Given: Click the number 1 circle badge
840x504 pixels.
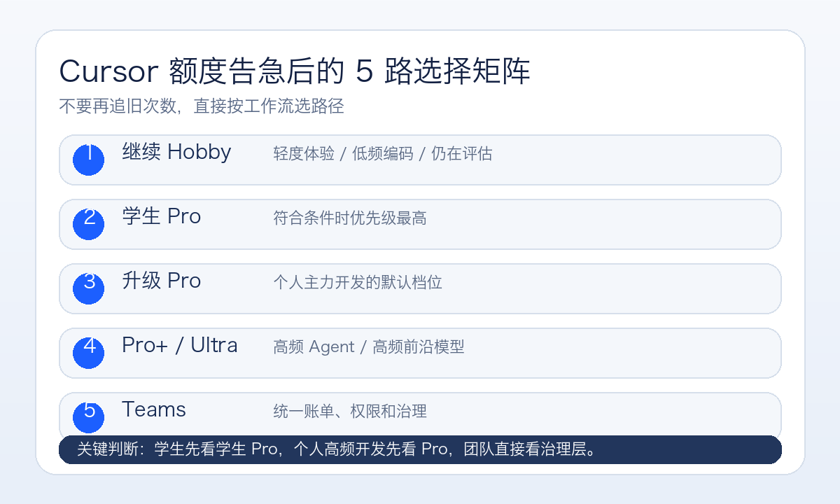Looking at the screenshot, I should (89, 160).
